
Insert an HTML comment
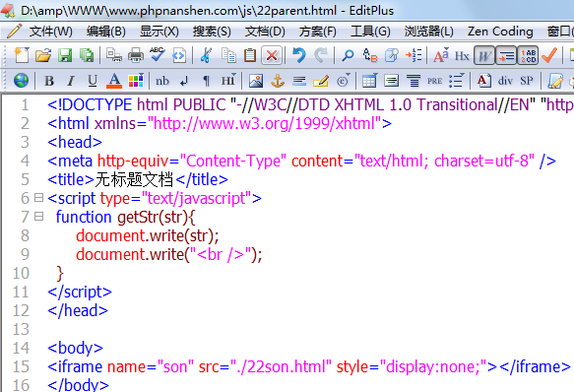321,81
